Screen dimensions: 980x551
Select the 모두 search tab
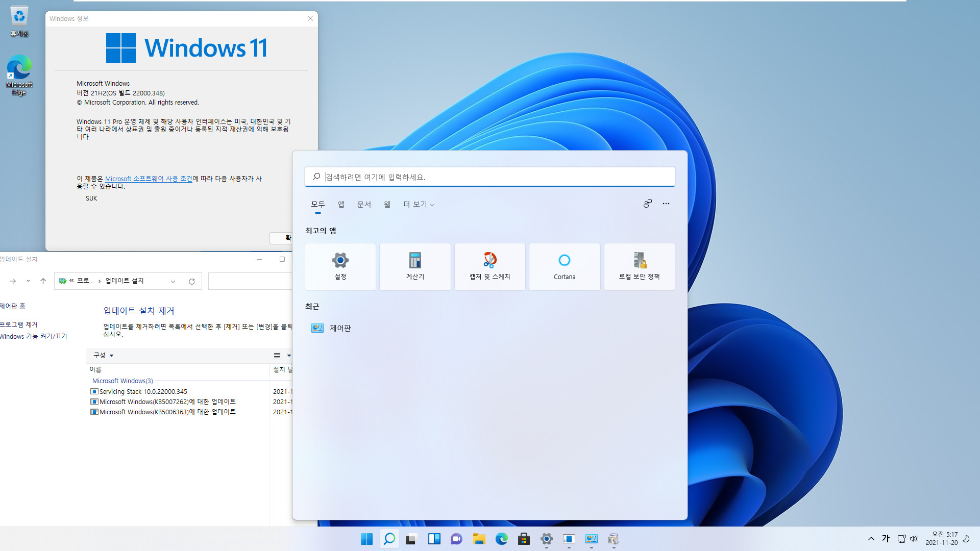[318, 204]
